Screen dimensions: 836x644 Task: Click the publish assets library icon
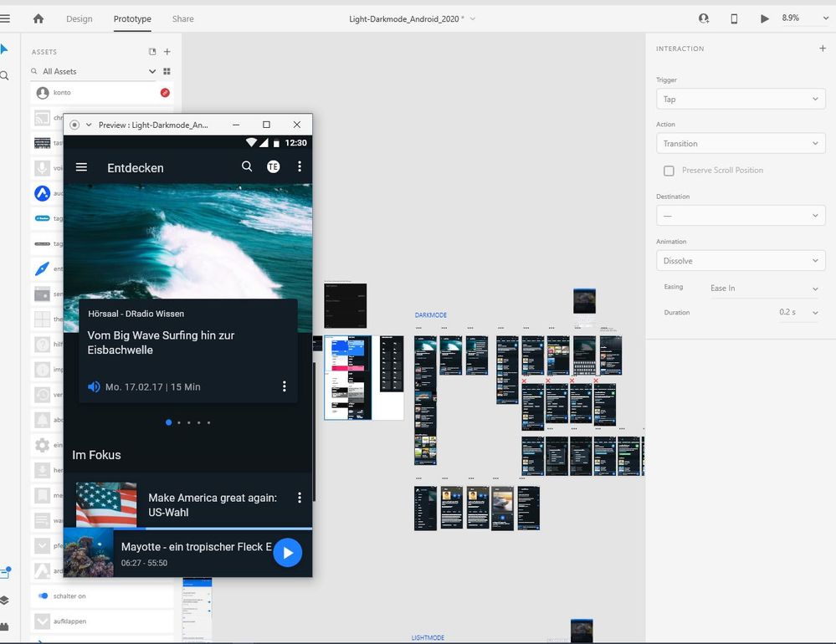152,52
